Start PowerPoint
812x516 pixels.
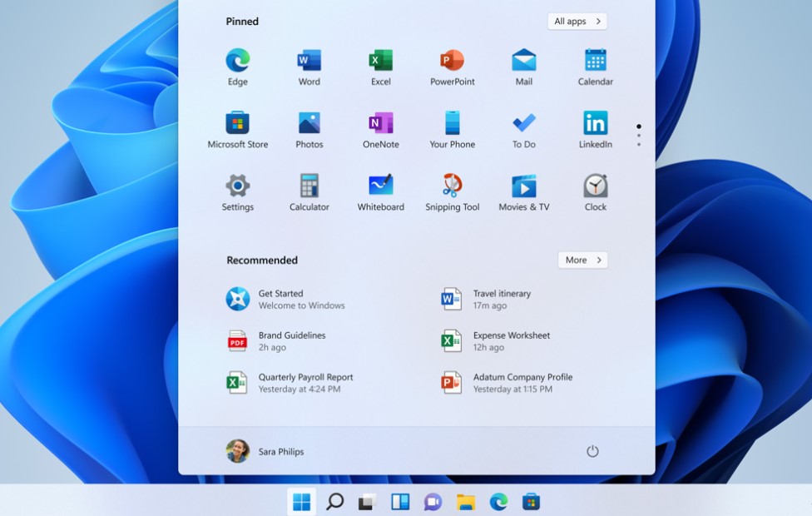coord(452,62)
